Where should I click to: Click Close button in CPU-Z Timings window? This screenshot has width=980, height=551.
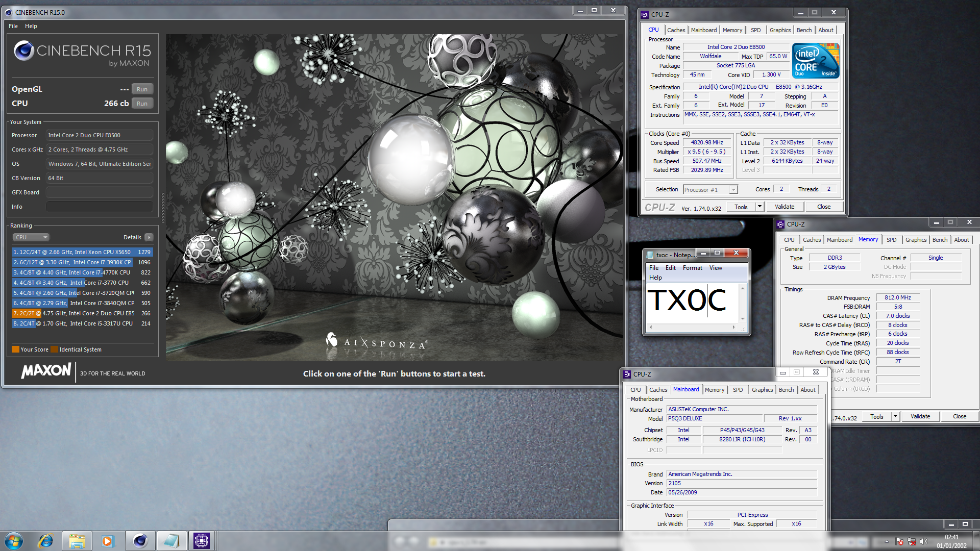click(x=960, y=416)
